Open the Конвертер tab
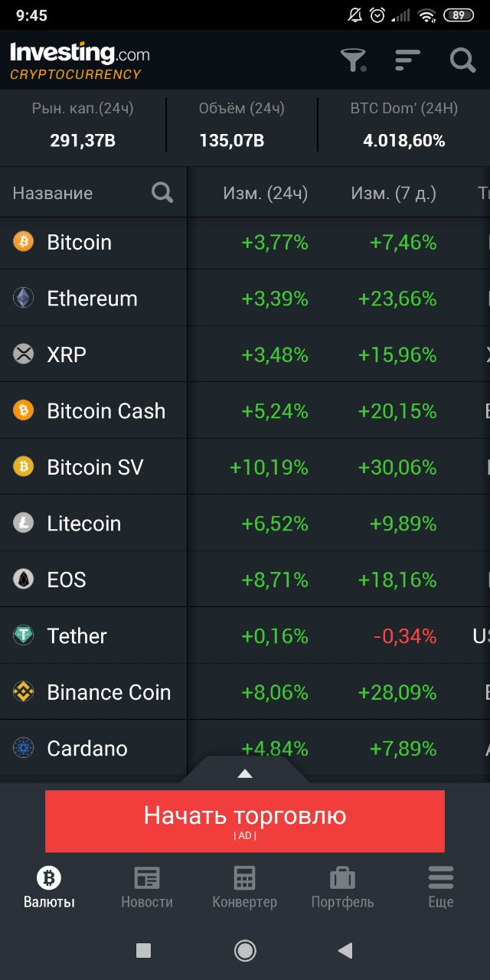The height and width of the screenshot is (980, 490). click(x=245, y=887)
